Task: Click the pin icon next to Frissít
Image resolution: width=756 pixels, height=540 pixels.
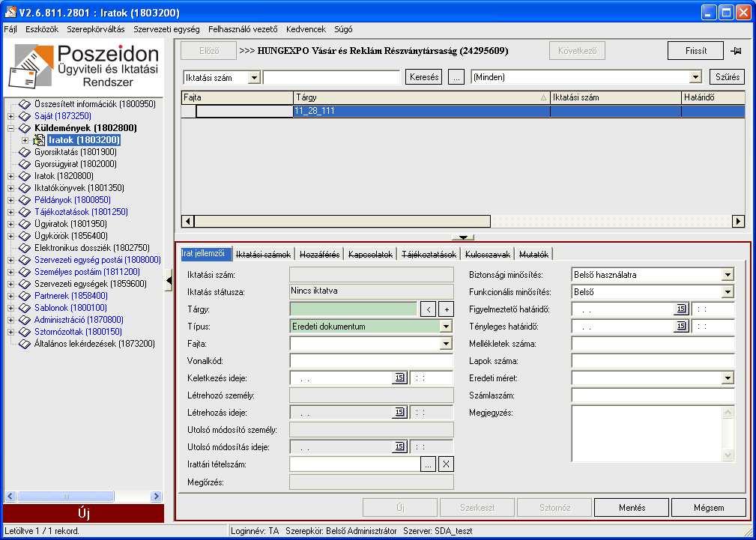Action: [x=736, y=51]
